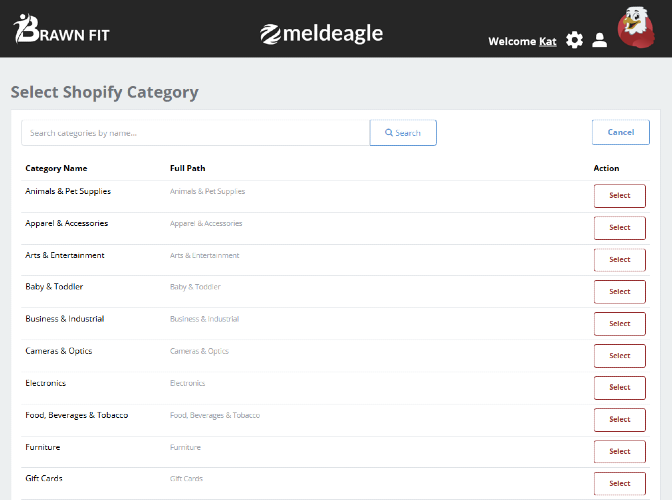Select the Baby & Toddler category
672x500 pixels.
620,292
